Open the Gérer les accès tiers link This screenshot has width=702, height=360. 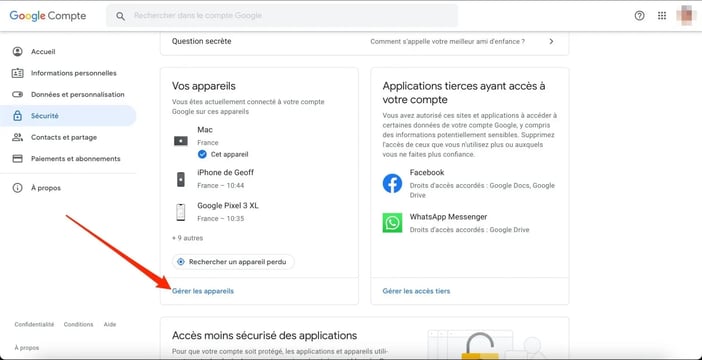point(416,291)
